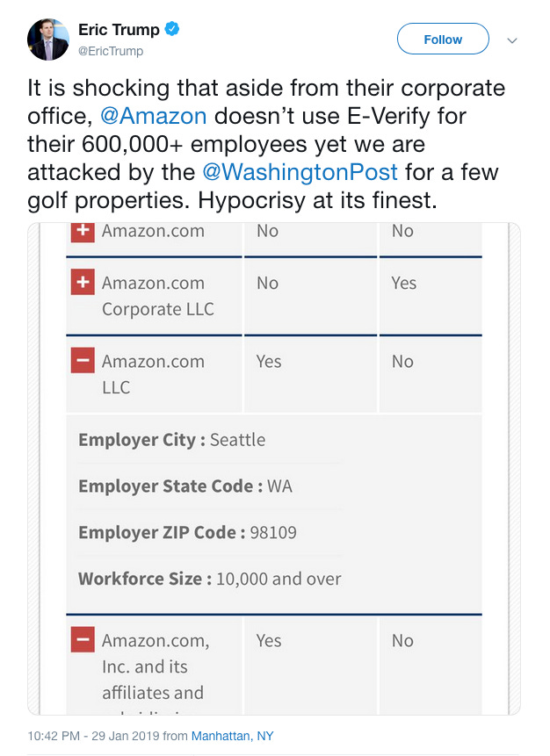Click the Employer City Seattle detail

click(171, 440)
